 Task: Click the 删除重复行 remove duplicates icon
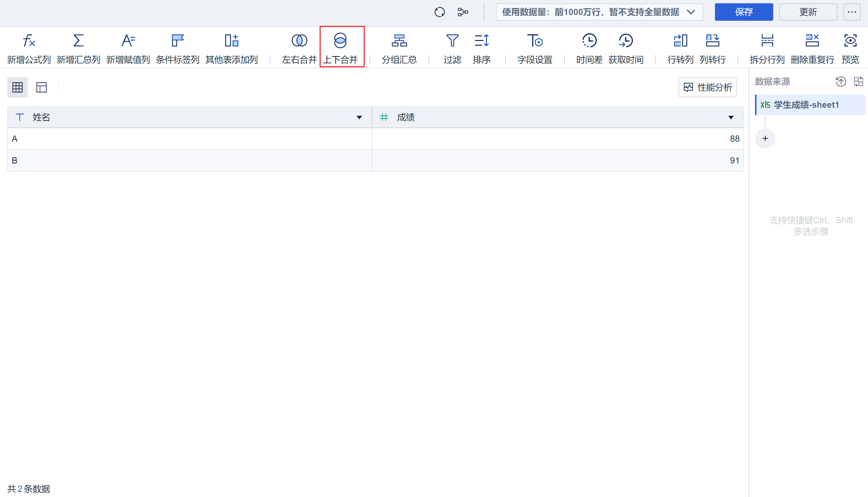pyautogui.click(x=812, y=41)
